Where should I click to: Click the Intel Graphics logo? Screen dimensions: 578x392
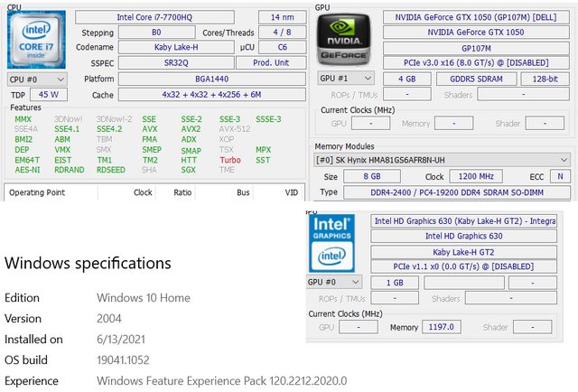[x=331, y=243]
